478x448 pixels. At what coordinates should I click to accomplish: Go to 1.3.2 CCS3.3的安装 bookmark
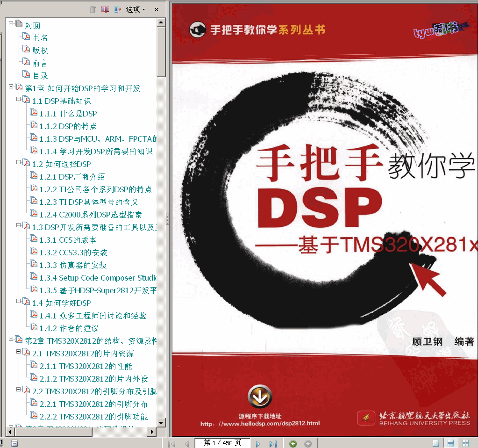tap(73, 253)
